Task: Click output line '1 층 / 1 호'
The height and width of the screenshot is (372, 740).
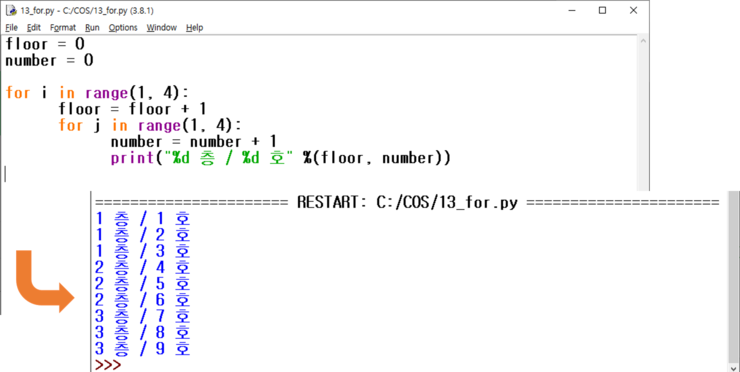Action: pyautogui.click(x=143, y=219)
